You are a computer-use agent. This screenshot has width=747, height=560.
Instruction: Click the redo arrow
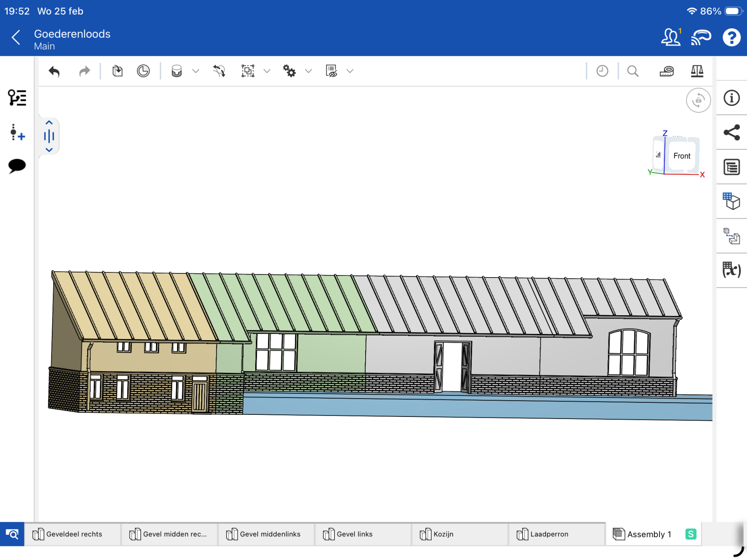pyautogui.click(x=84, y=71)
